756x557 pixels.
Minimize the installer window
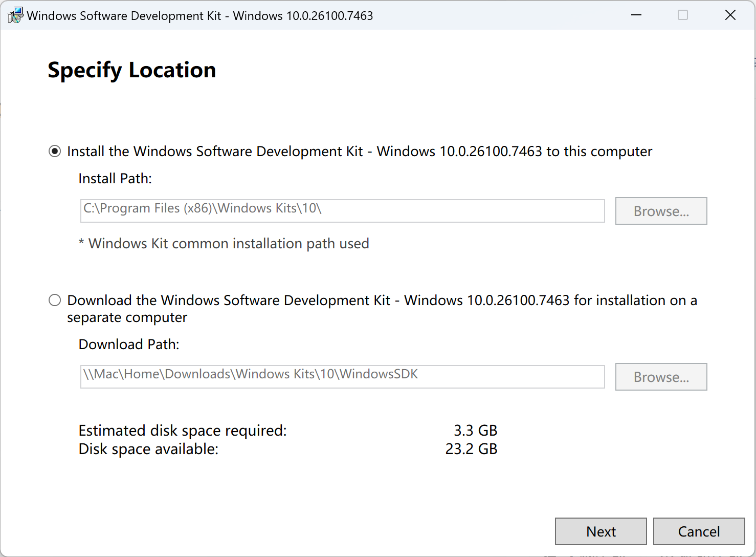click(636, 15)
